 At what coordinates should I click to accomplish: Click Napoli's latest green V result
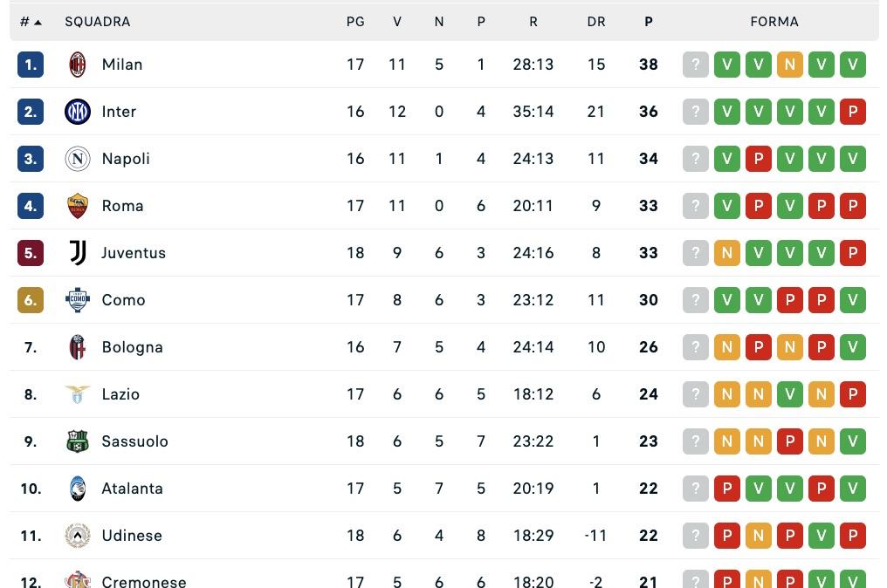pyautogui.click(x=853, y=158)
